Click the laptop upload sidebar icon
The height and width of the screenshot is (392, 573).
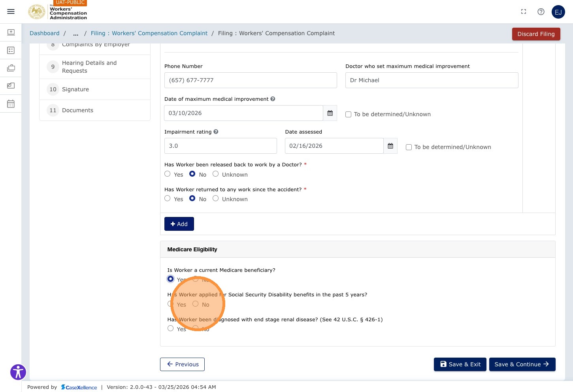(11, 32)
